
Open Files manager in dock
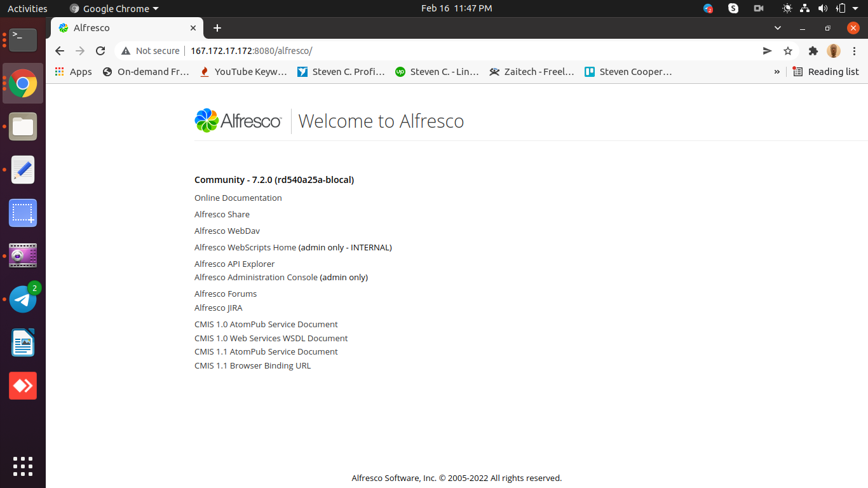pos(23,126)
